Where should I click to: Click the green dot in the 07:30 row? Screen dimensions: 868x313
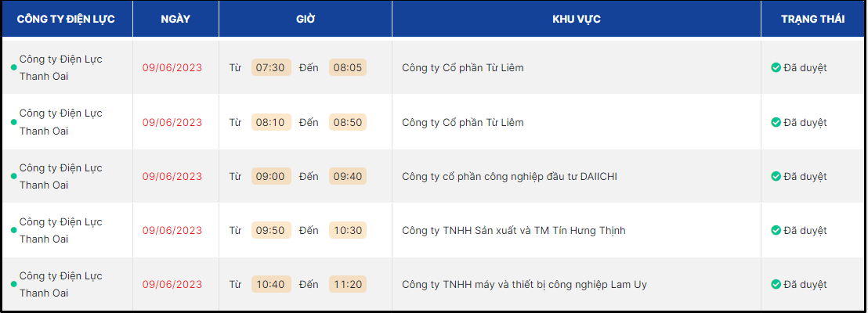[x=13, y=68]
